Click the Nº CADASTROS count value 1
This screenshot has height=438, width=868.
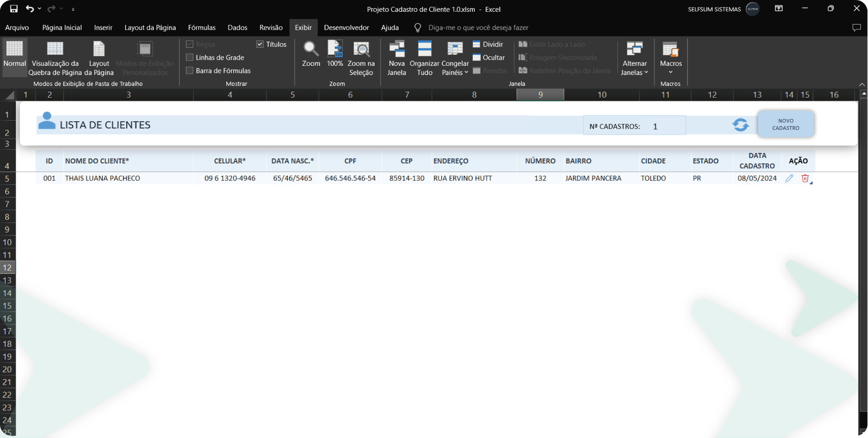coord(655,126)
